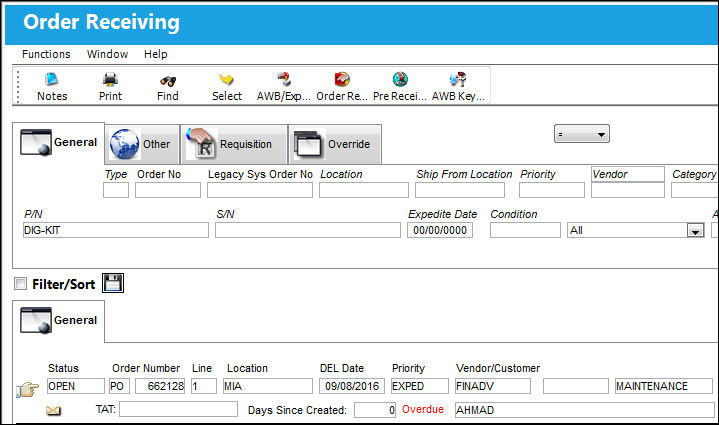Viewport: 719px width, 425px height.
Task: Click the Ship From Location field
Action: (460, 190)
